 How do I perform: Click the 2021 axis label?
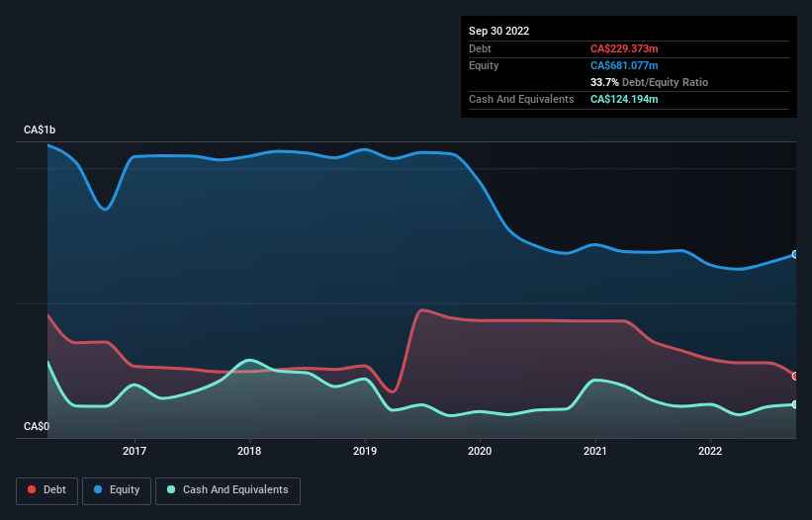click(595, 451)
